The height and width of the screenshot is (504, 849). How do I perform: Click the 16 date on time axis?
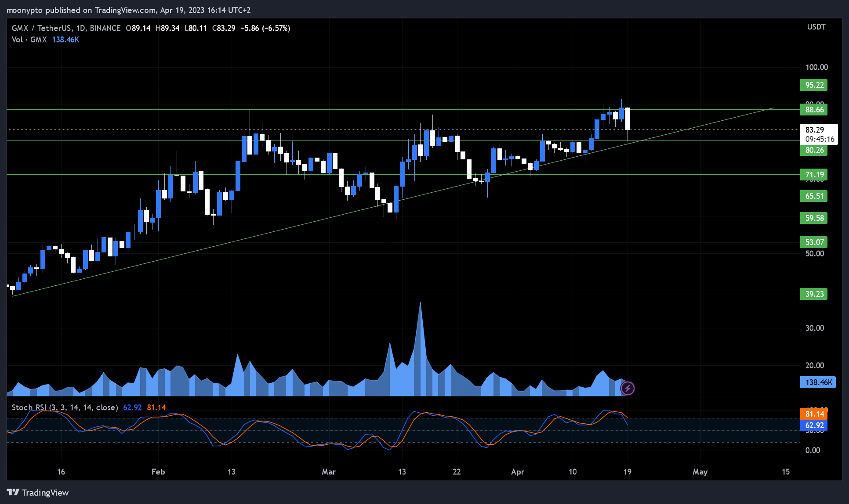pos(61,472)
